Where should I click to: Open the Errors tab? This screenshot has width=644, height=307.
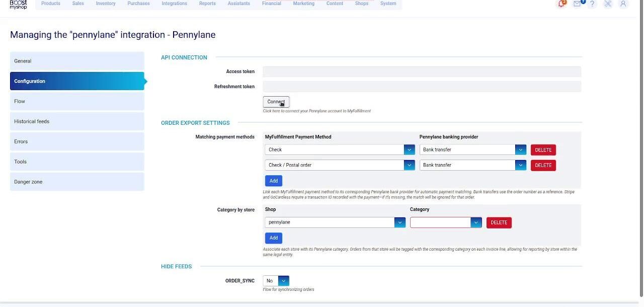tap(77, 141)
